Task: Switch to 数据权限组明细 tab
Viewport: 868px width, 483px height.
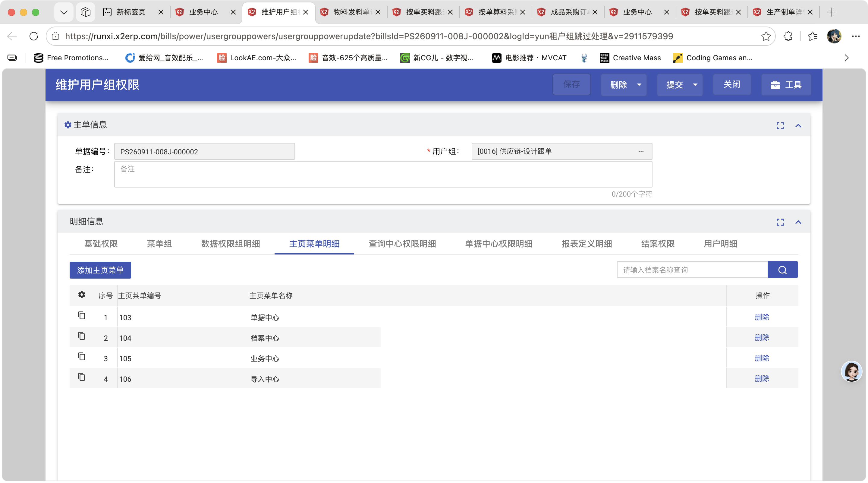Action: [231, 244]
